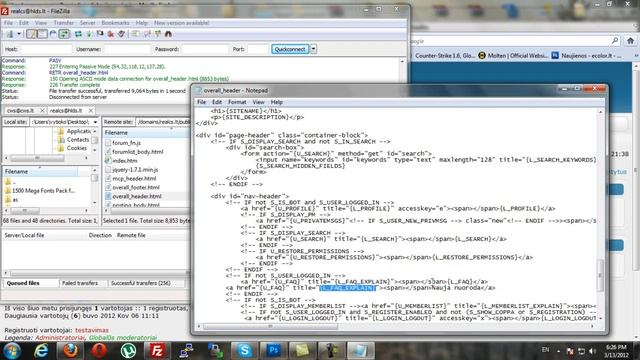Click the Quickconnect button
The height and width of the screenshot is (360, 640).
pyautogui.click(x=290, y=49)
